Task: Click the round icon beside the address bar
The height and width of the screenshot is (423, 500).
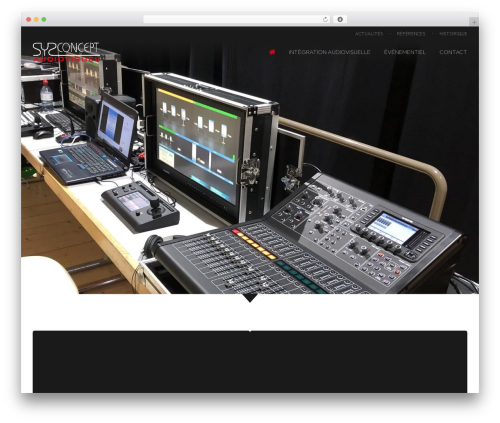Action: 340,19
